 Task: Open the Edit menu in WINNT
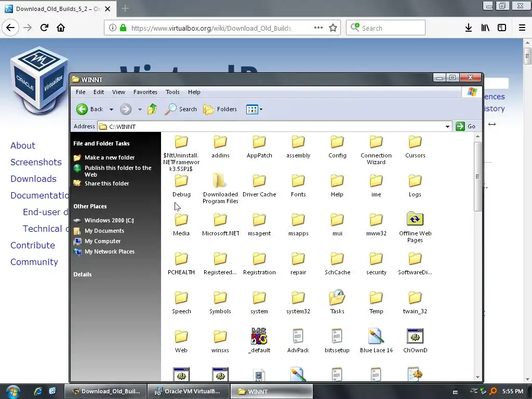[99, 92]
